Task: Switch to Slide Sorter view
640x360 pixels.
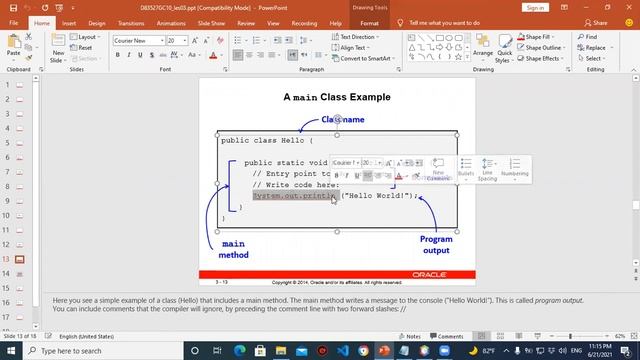Action: coord(500,336)
